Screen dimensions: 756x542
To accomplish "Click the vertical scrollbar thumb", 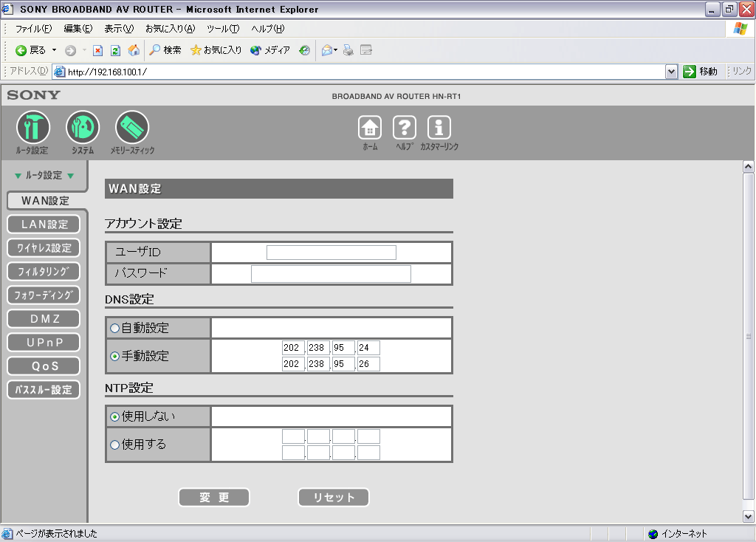I will [x=749, y=337].
